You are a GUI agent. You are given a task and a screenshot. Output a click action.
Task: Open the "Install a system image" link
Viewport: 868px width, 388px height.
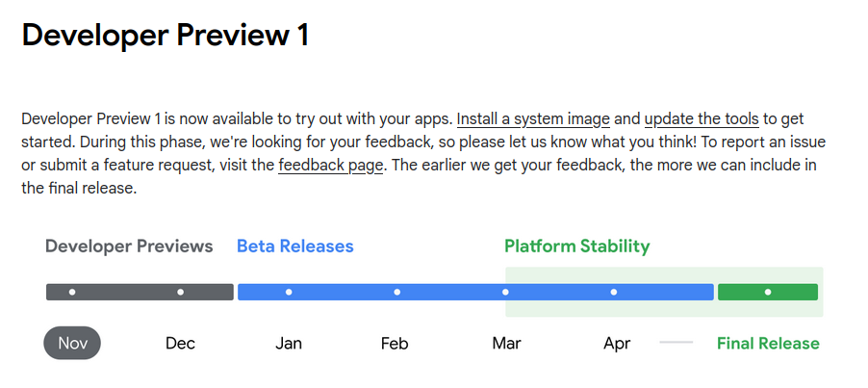click(x=533, y=119)
